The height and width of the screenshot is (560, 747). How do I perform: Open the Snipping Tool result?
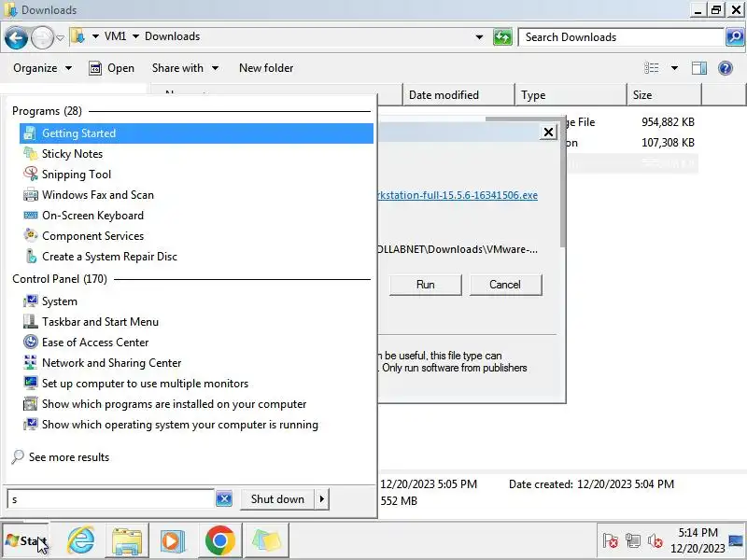tap(77, 175)
